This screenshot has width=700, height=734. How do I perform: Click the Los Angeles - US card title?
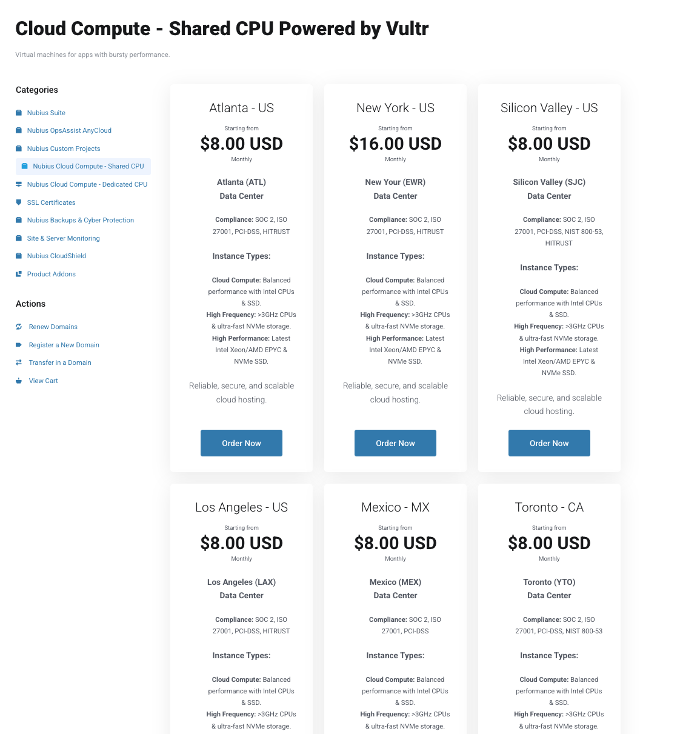pos(241,507)
